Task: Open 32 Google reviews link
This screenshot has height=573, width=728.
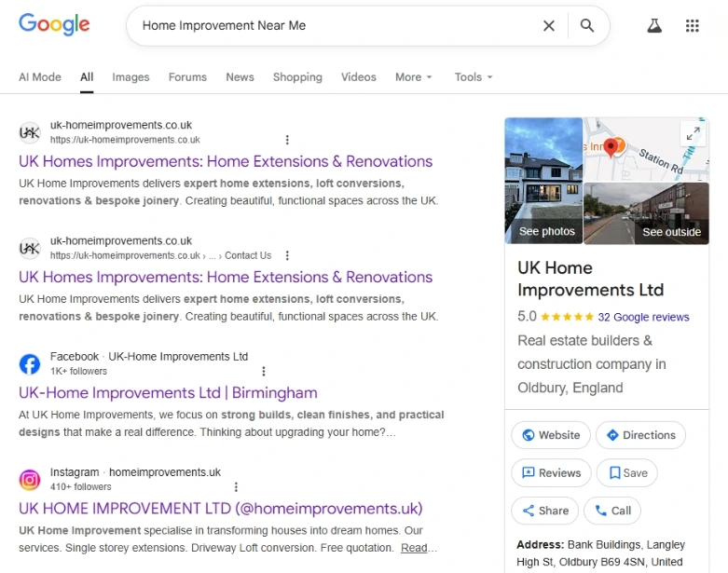Action: 643,317
